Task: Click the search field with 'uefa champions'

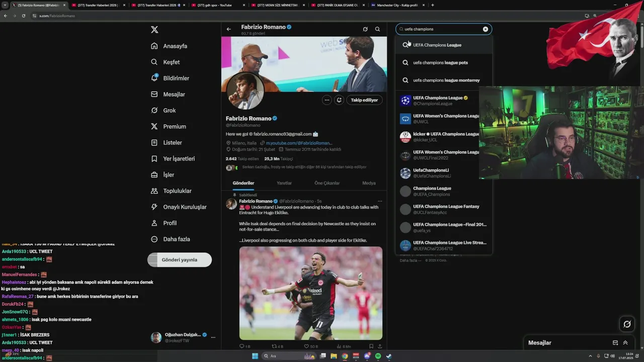Action: click(x=443, y=29)
